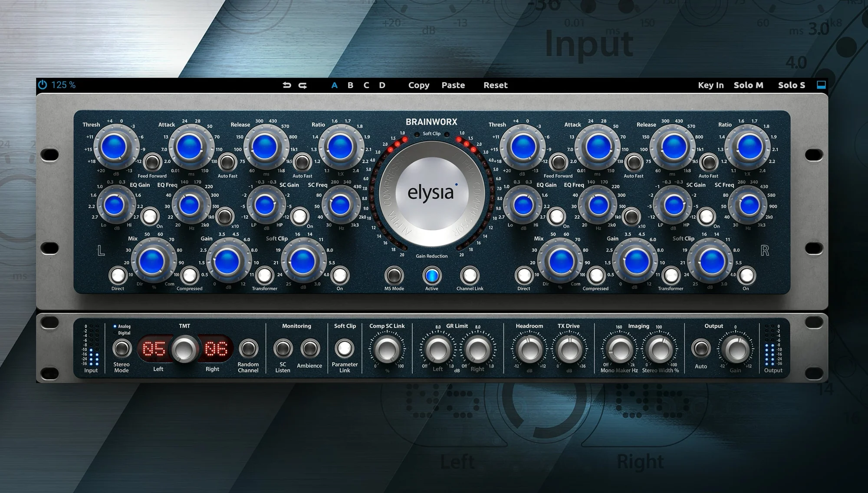Select preset slot B

click(x=350, y=85)
